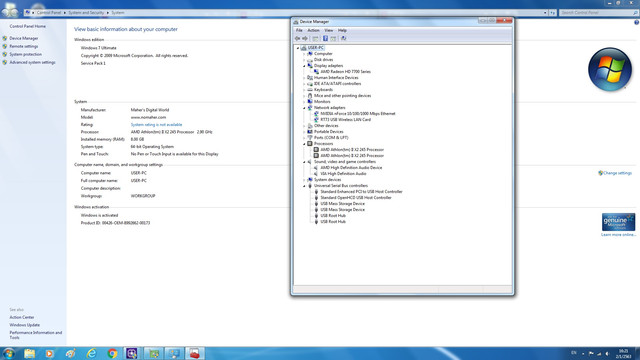
Task: Click the Action Center flag in system tray
Action: [591, 353]
